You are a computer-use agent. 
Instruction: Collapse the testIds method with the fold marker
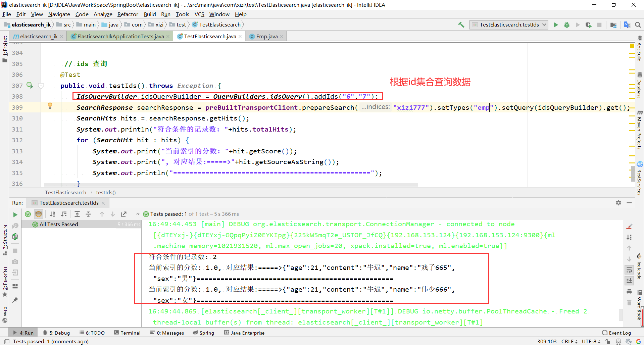[x=41, y=86]
